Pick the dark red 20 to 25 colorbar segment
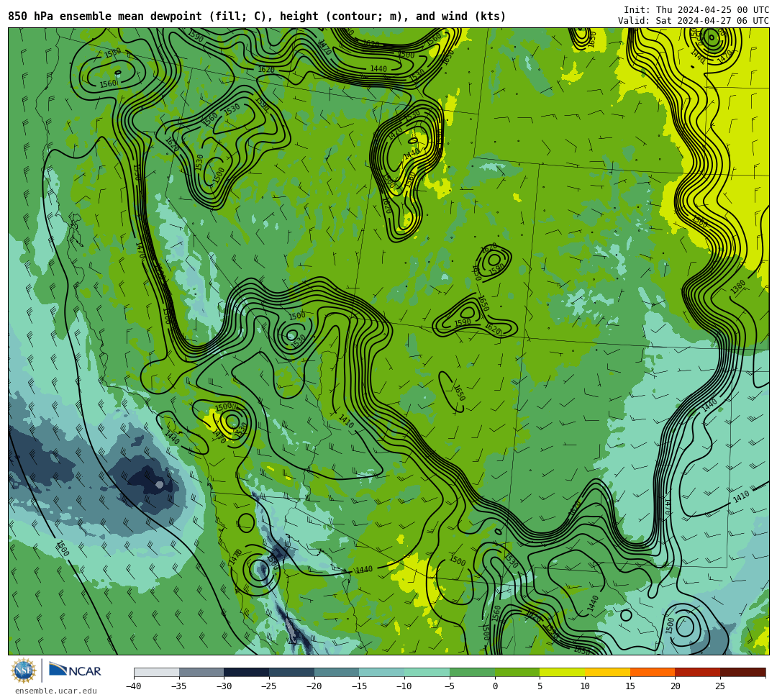The height and width of the screenshot is (700, 777). (x=698, y=672)
